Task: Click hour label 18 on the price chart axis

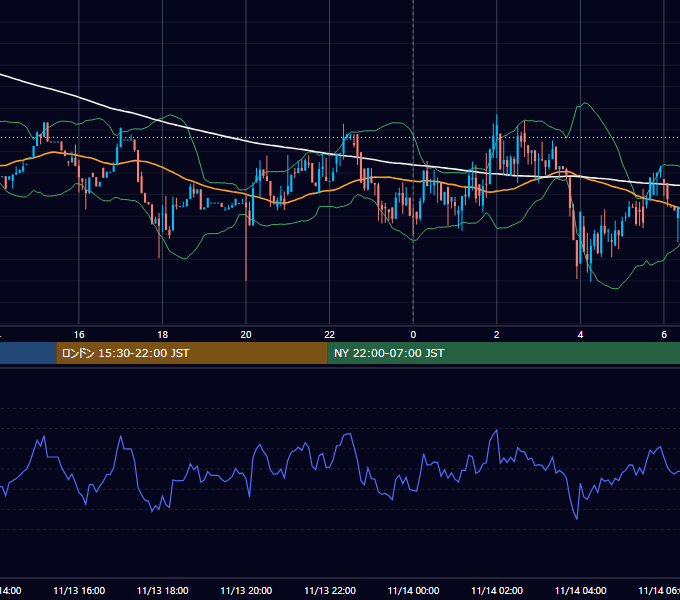Action: tap(162, 335)
